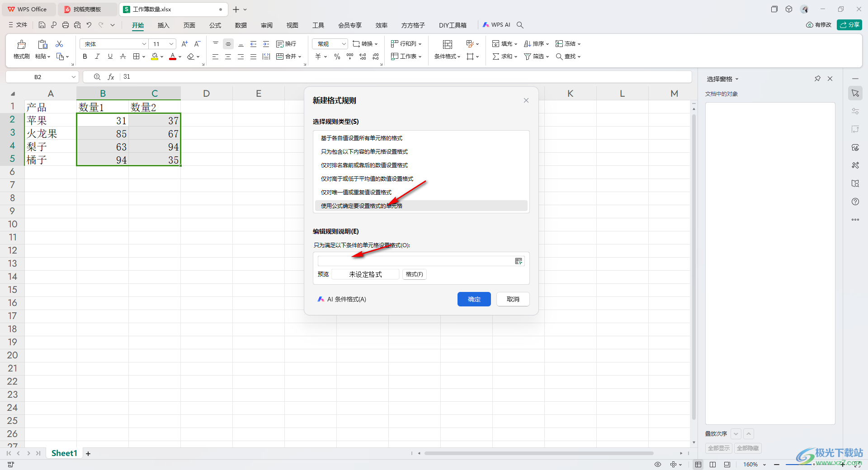Click the formula condition input field in the dialog

[416, 261]
